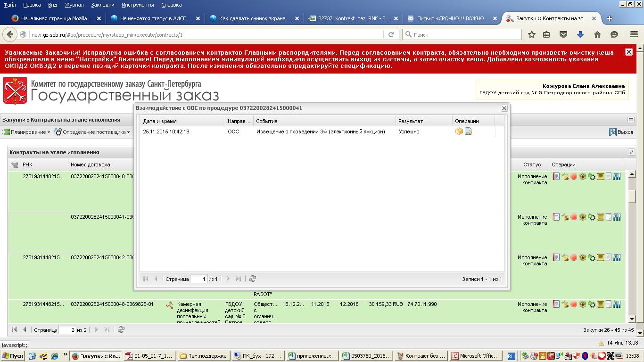644x362 pixels.
Task: Expand the Планирование menu
Action: click(x=26, y=132)
